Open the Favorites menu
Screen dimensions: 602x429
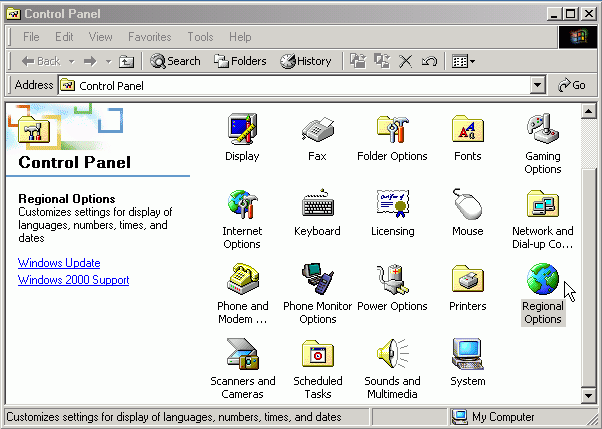(x=149, y=37)
